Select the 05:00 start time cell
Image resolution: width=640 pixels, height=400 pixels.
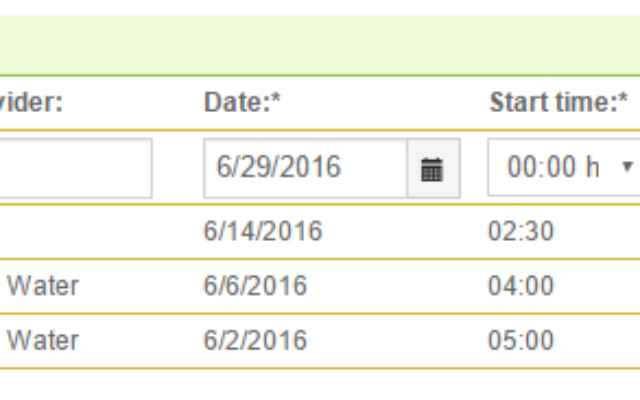coord(521,340)
